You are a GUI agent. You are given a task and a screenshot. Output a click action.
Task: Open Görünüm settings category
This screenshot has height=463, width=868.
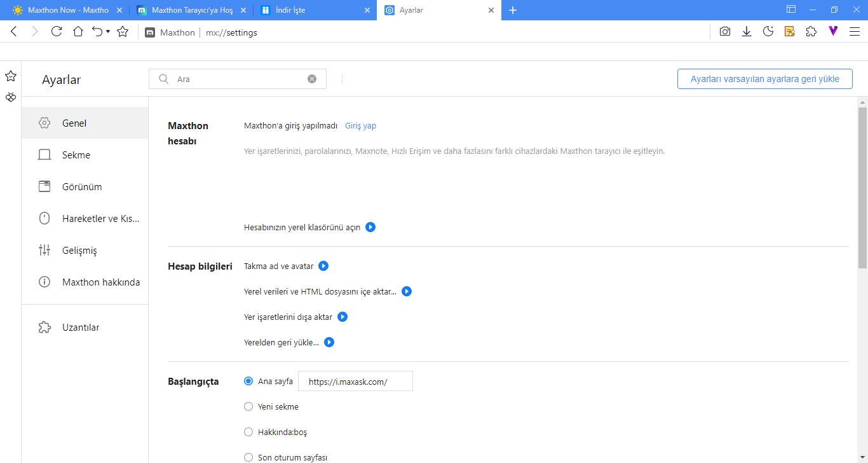coord(85,186)
